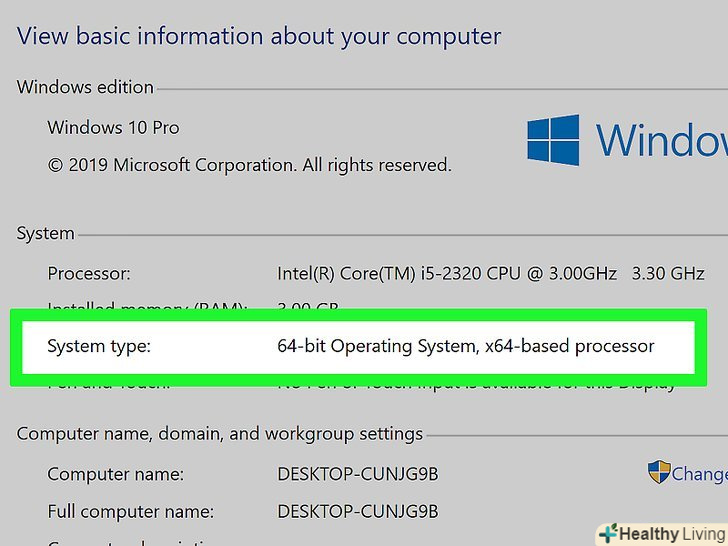Select the Windows edition section header
The height and width of the screenshot is (546, 728).
tap(85, 87)
